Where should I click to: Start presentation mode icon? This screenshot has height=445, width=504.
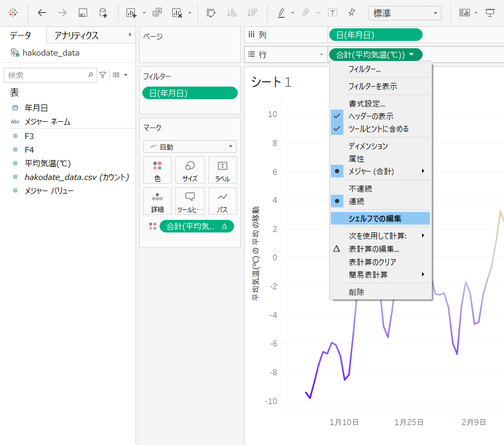[490, 13]
